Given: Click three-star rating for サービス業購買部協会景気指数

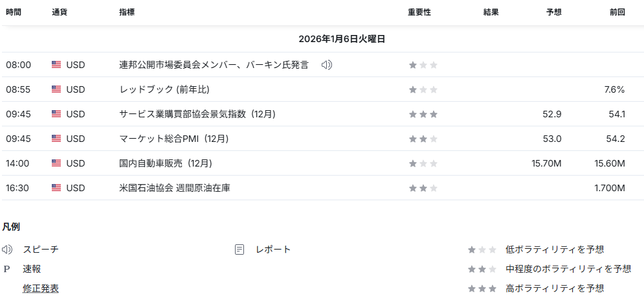Looking at the screenshot, I should (x=423, y=114).
